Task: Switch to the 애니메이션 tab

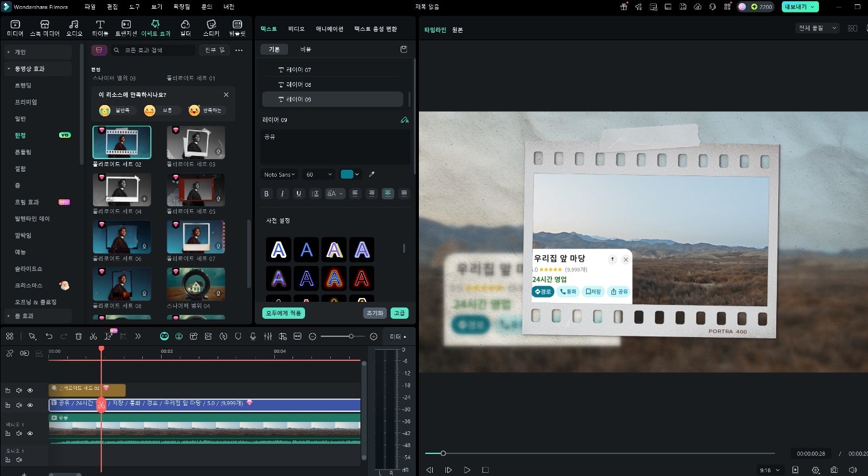Action: pos(329,29)
